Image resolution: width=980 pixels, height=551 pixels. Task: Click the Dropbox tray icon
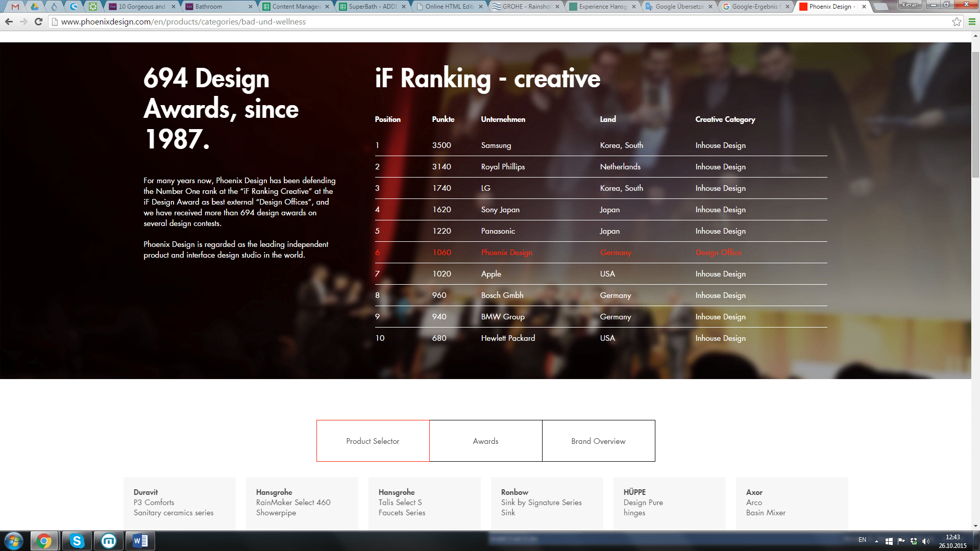913,541
